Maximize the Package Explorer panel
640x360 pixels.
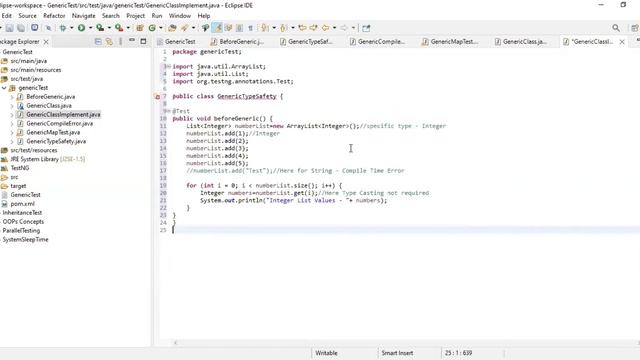click(x=143, y=41)
